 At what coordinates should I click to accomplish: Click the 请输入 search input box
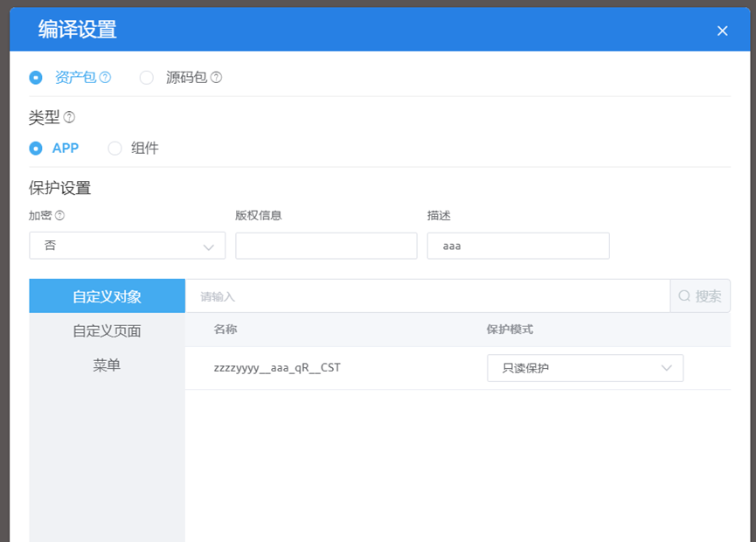427,296
